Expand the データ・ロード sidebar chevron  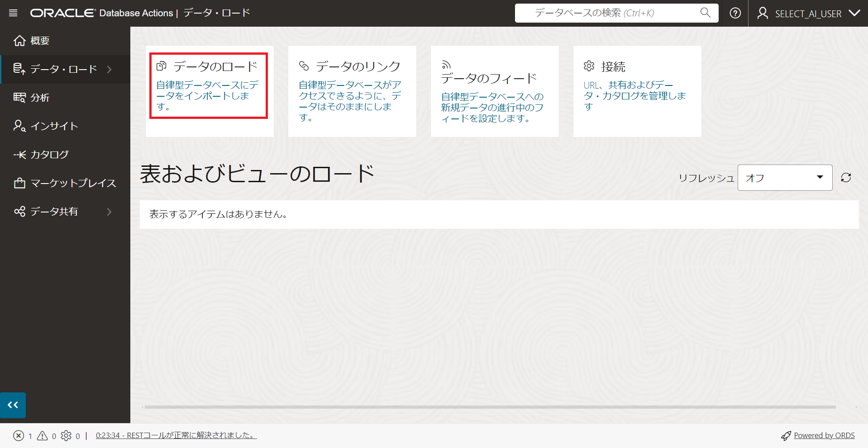(109, 69)
